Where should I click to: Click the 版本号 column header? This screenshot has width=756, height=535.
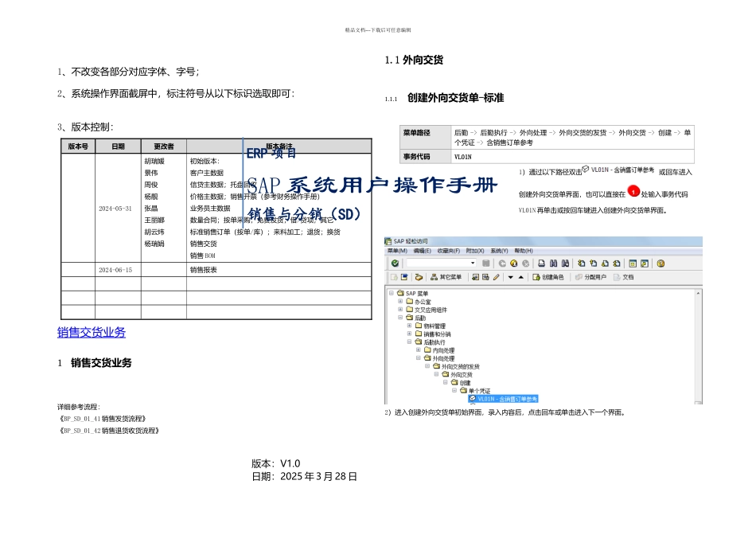point(78,146)
